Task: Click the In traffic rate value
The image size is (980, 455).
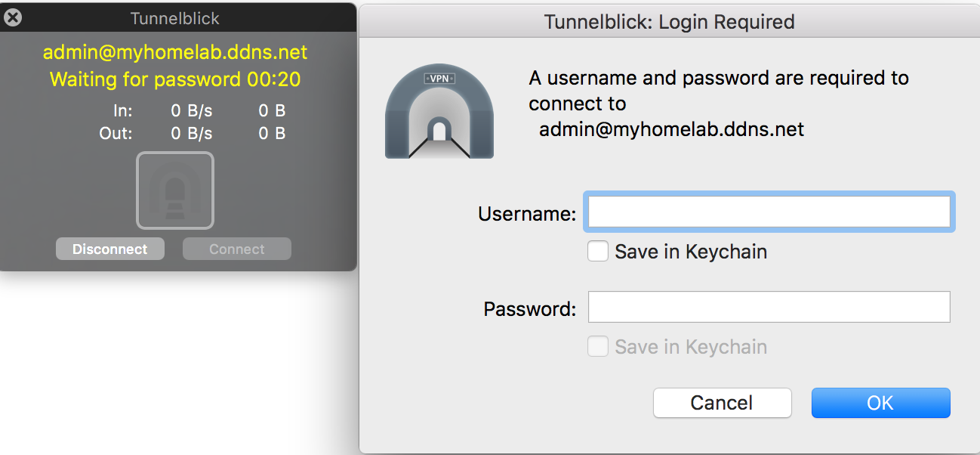Action: coord(192,111)
